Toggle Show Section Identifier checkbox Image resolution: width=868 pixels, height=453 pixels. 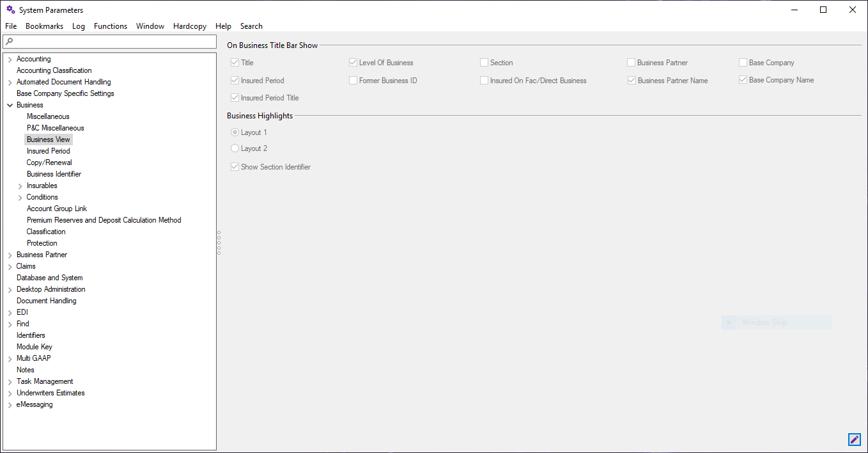click(235, 167)
